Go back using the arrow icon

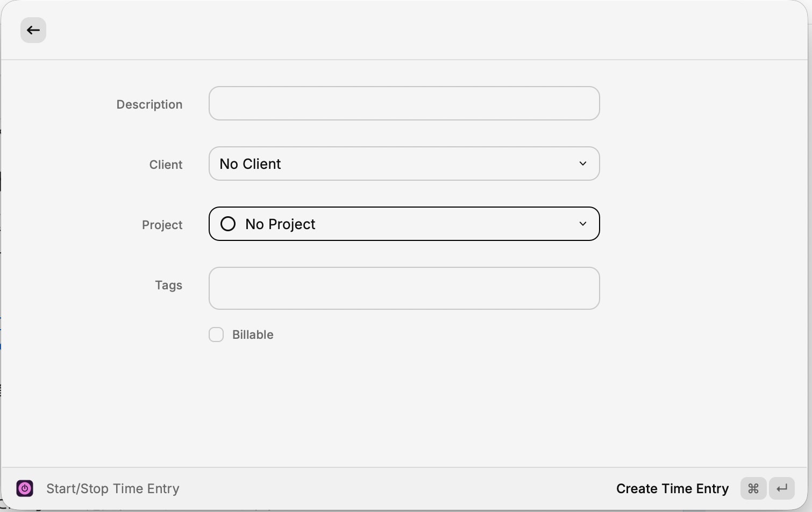point(33,30)
